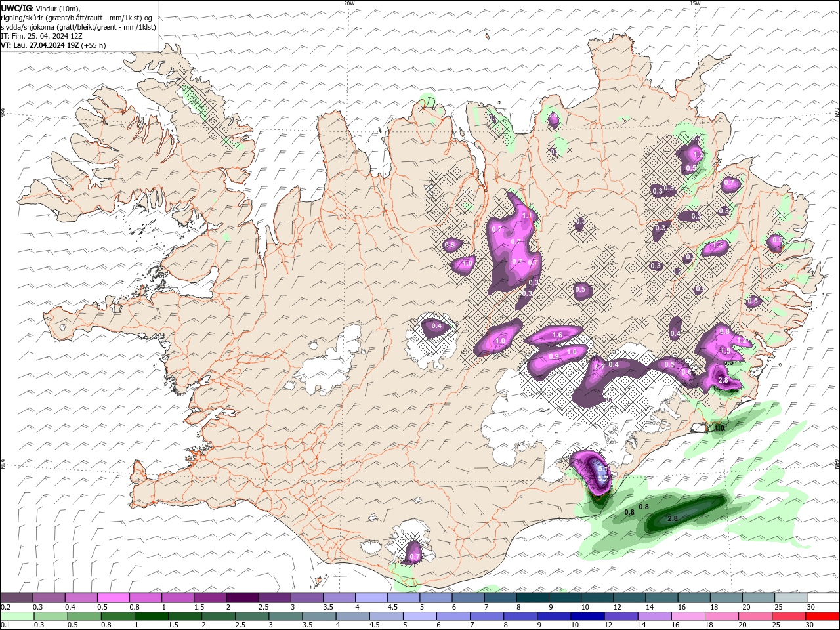Pick the light pink 16 swatch in lower legend
Image resolution: width=840 pixels, height=630 pixels.
(688, 616)
